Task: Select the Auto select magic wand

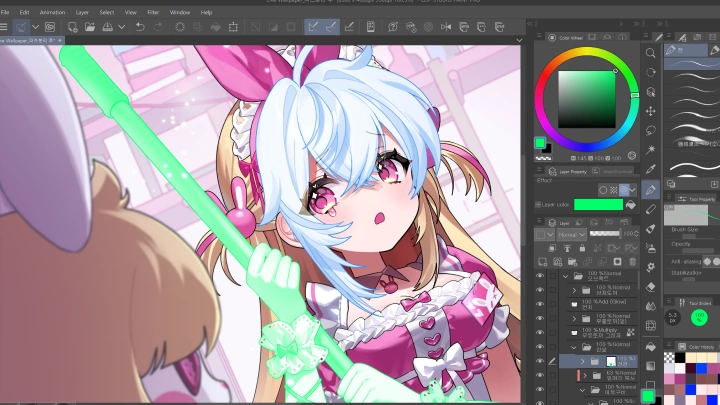Action: point(650,150)
